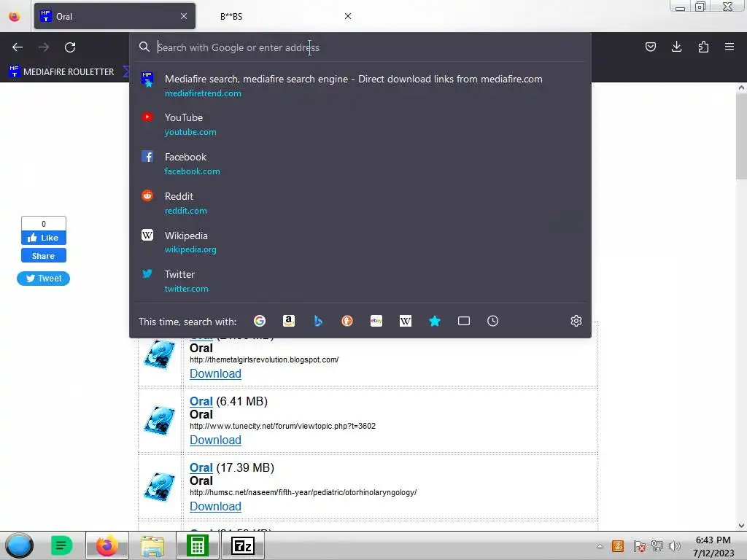This screenshot has height=560, width=747.
Task: Click the disk icon beside 6.41 MB Oral result
Action: [x=160, y=420]
